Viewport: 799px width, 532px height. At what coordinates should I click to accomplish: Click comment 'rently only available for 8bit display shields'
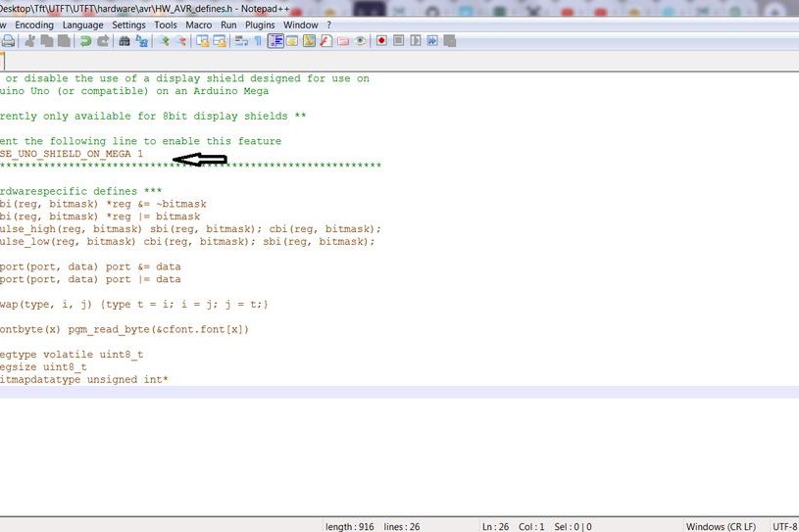click(x=153, y=116)
